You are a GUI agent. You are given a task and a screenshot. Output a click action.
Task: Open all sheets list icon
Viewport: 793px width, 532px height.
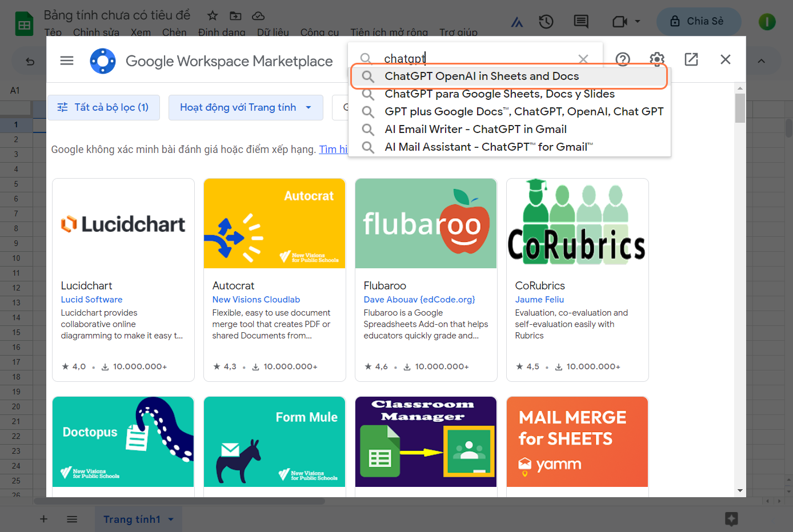(72, 519)
